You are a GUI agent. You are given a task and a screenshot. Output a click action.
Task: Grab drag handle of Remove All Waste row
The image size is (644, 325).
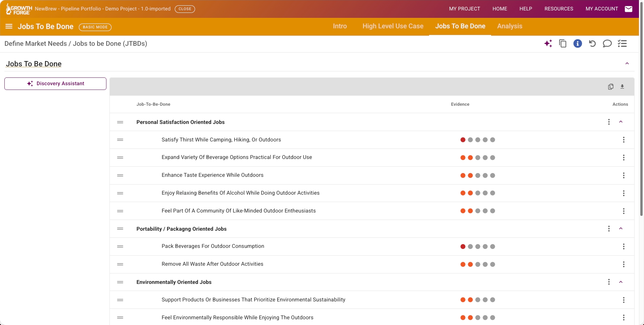click(120, 264)
